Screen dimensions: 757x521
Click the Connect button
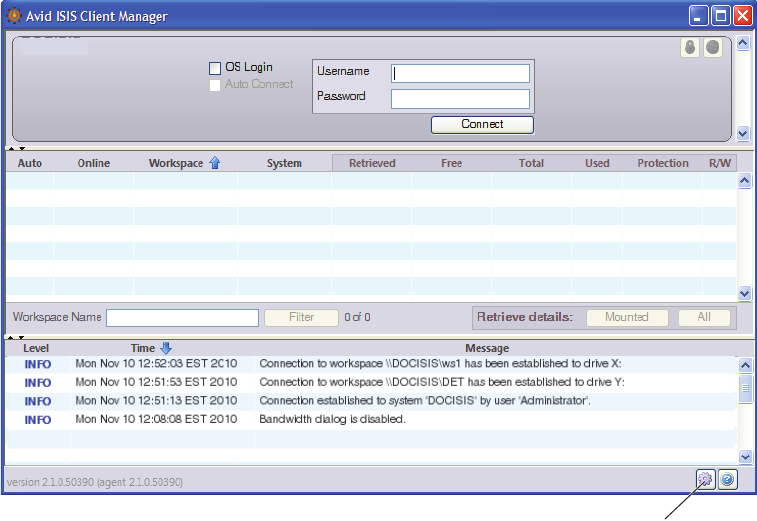pyautogui.click(x=482, y=125)
